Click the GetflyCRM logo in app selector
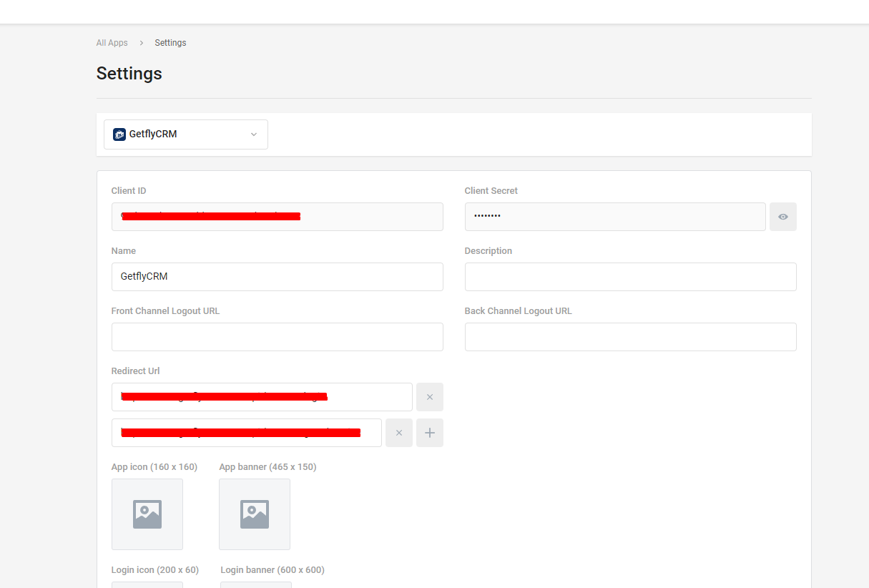 click(x=119, y=134)
